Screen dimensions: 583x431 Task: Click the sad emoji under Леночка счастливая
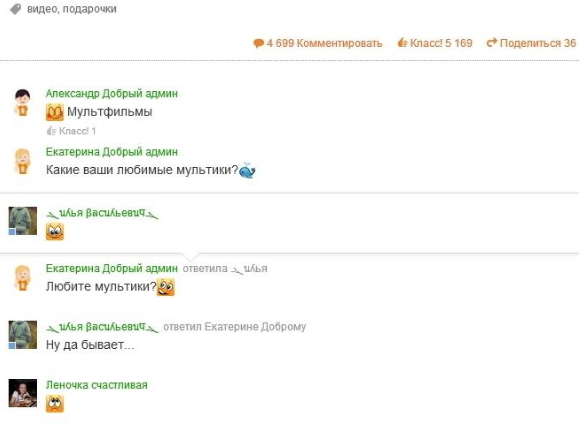point(55,403)
